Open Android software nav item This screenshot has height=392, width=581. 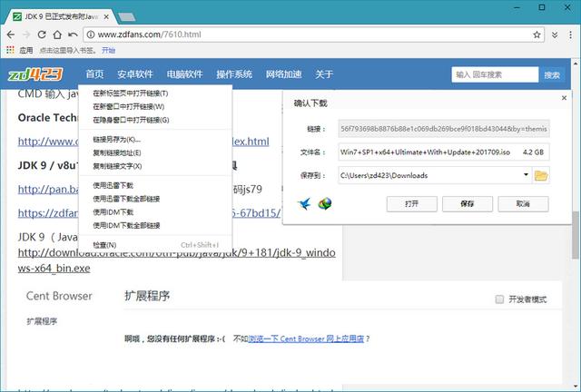click(135, 74)
